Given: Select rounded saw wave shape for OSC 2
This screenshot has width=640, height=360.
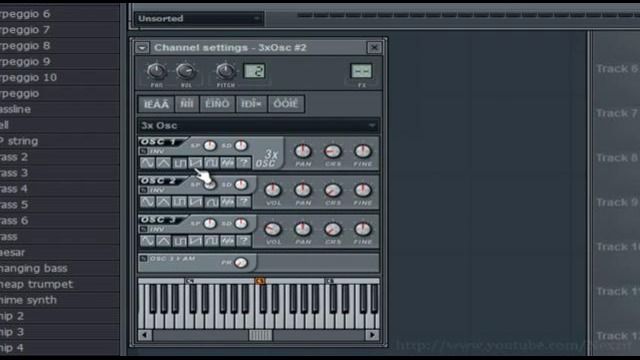Looking at the screenshot, I should [x=211, y=202].
